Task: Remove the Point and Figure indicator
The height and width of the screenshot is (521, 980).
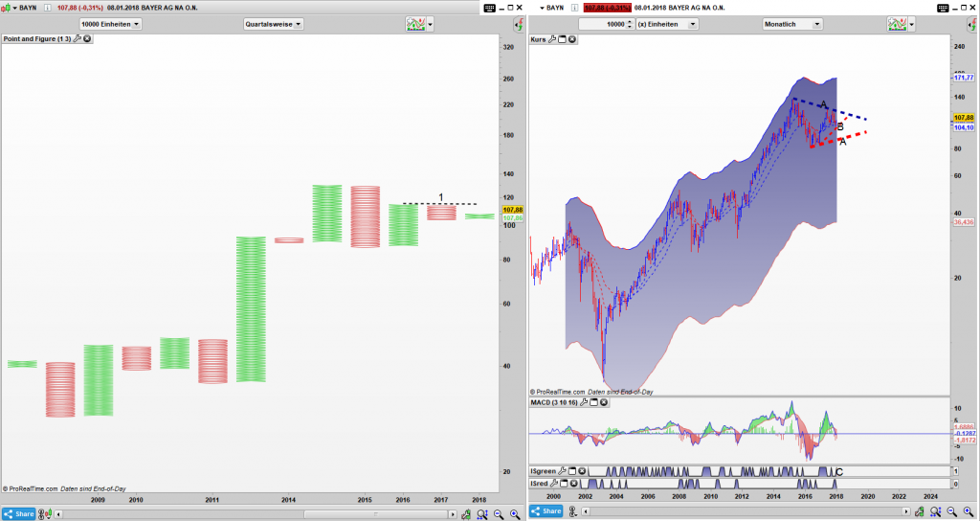Action: pos(87,38)
